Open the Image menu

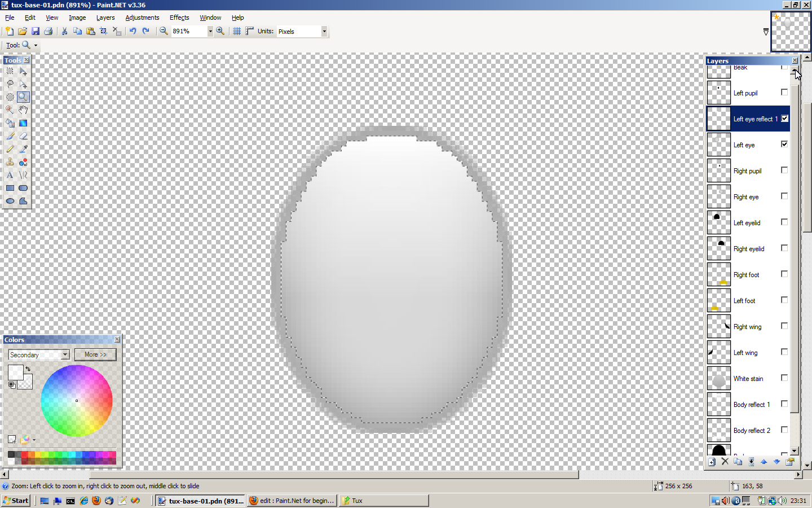[x=77, y=17]
